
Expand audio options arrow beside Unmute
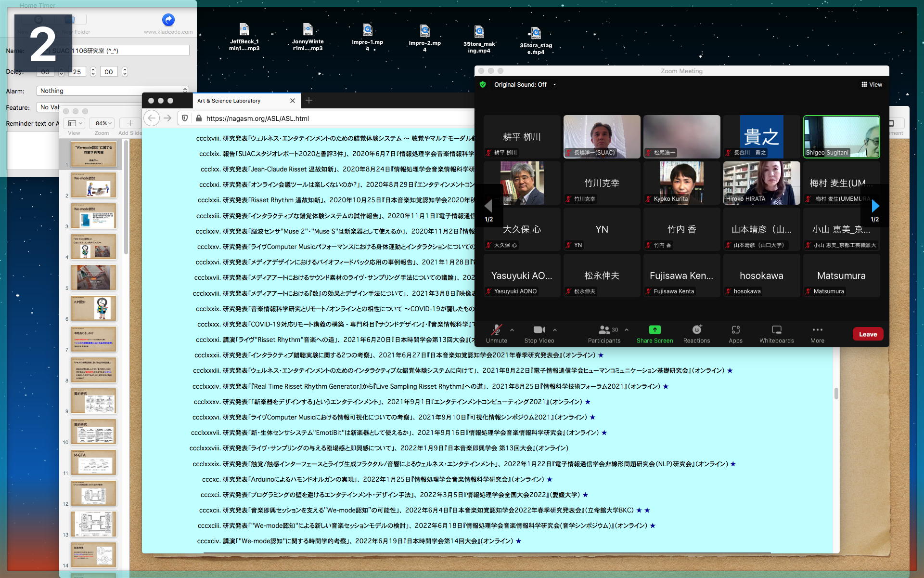tap(512, 330)
